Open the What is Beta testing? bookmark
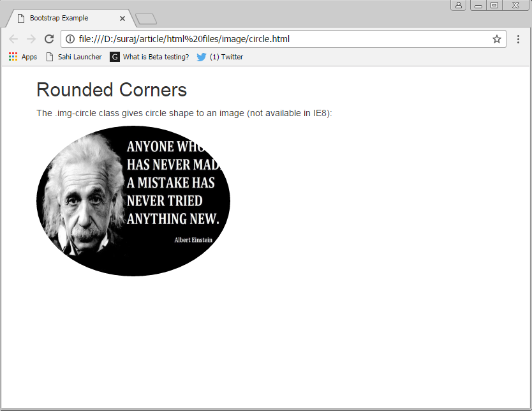The height and width of the screenshot is (411, 532). point(149,57)
